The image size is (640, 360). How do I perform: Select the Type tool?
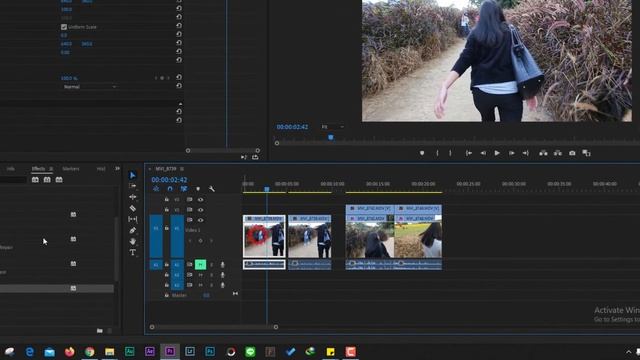[133, 253]
